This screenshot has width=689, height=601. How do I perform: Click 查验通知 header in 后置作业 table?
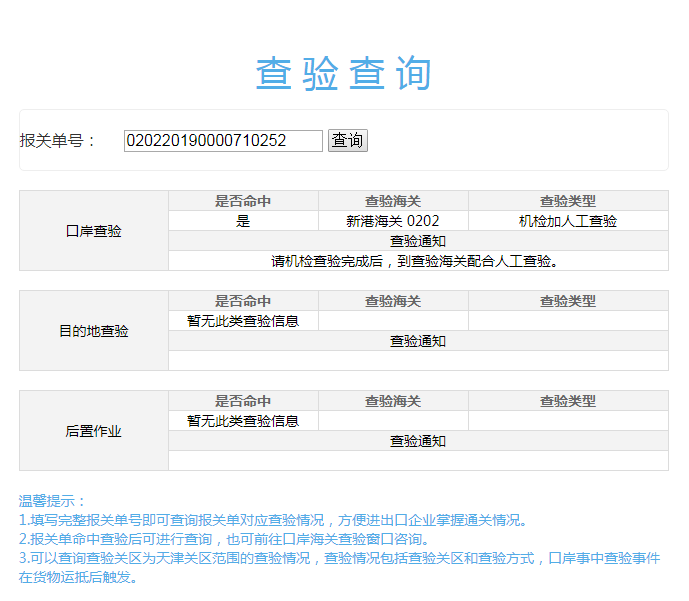[x=418, y=441]
